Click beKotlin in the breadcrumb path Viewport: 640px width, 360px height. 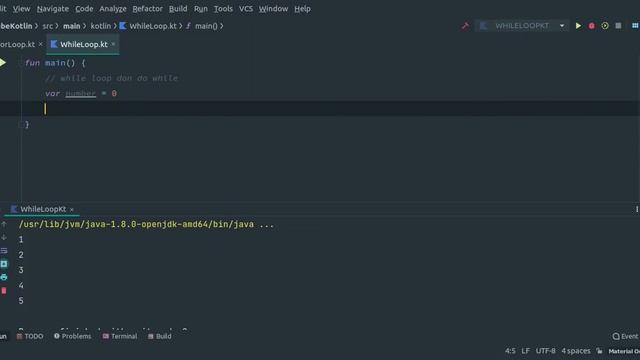point(16,26)
